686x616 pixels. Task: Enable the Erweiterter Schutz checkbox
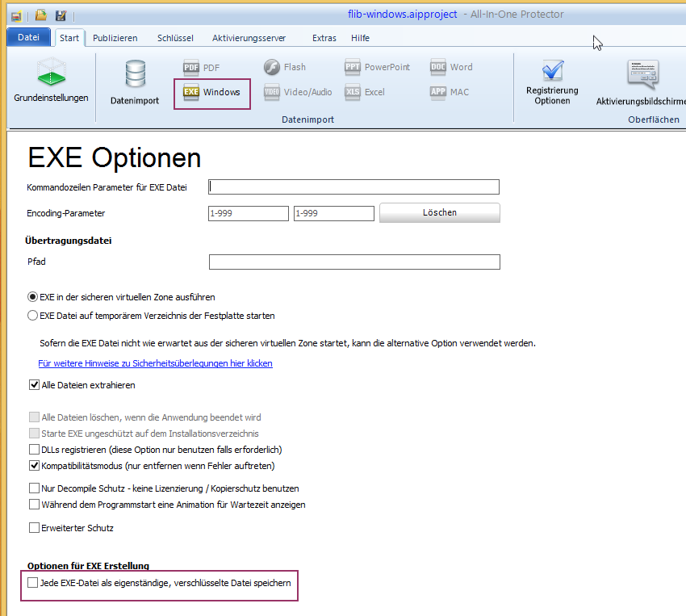pyautogui.click(x=34, y=528)
